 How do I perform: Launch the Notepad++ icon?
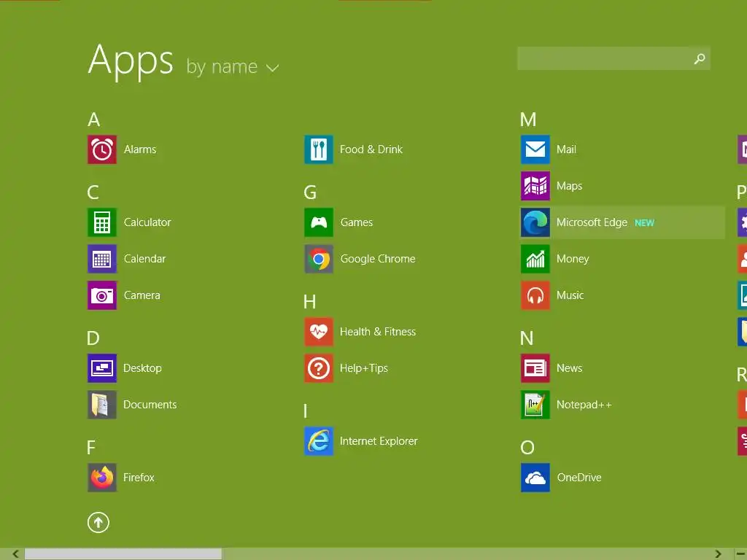tap(535, 405)
